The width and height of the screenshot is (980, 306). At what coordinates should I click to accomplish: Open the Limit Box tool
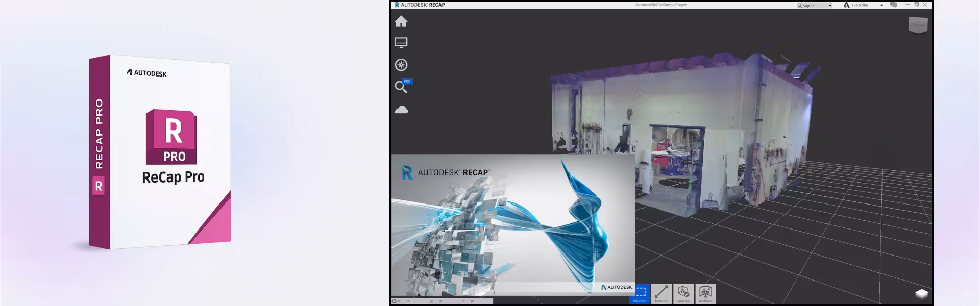coord(683,294)
